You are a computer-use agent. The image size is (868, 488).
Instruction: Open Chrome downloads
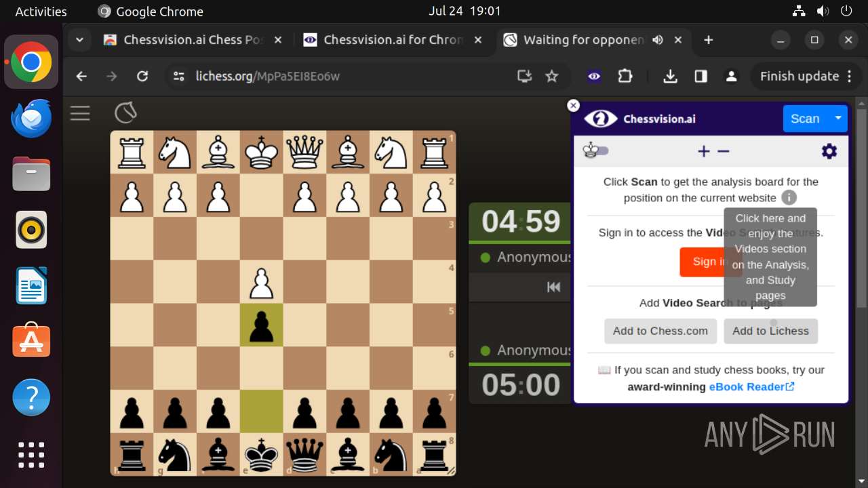670,77
